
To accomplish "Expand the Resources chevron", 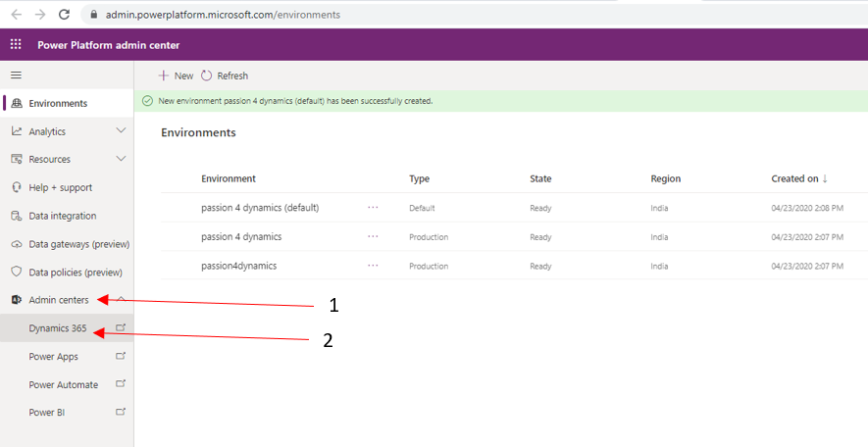I will [121, 159].
